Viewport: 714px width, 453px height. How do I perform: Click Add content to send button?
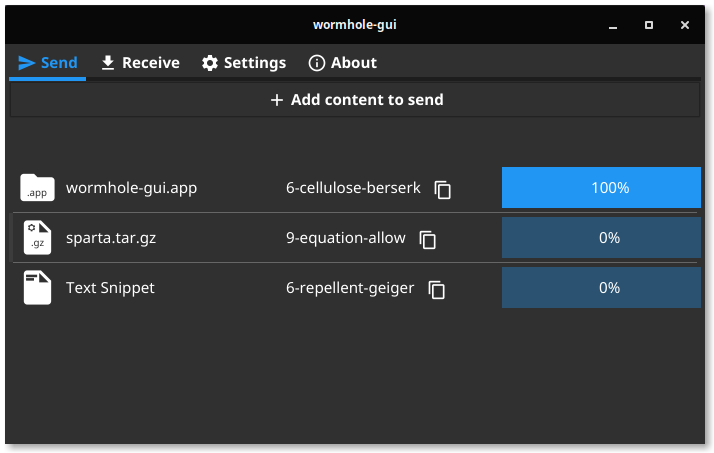(355, 100)
